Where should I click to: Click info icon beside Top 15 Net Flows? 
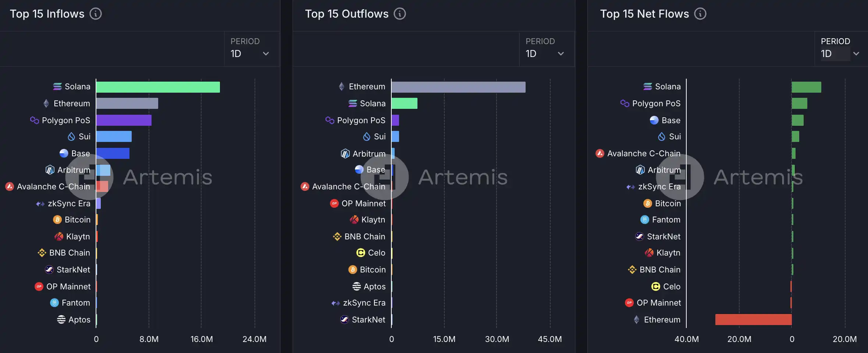(x=700, y=14)
